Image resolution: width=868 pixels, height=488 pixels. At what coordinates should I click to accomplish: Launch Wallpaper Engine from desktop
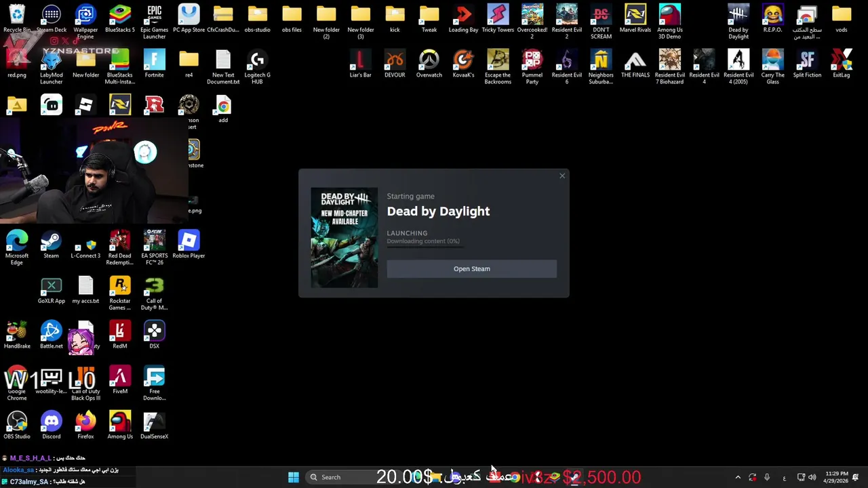click(85, 21)
